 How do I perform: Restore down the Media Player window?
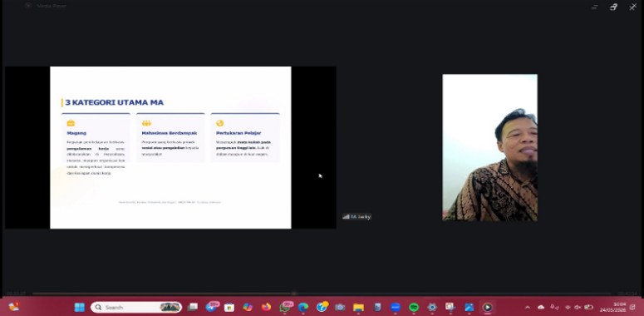613,7
